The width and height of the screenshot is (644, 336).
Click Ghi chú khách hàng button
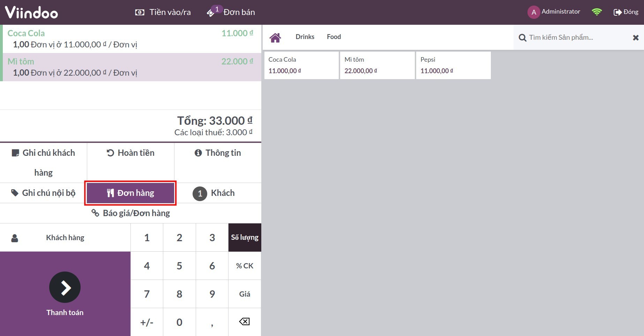43,163
